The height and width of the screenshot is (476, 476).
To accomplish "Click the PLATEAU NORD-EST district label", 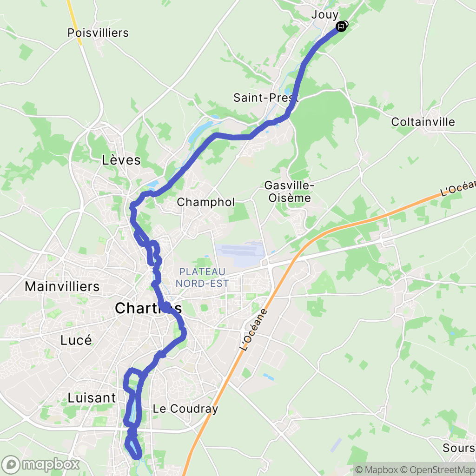I will click(x=202, y=278).
